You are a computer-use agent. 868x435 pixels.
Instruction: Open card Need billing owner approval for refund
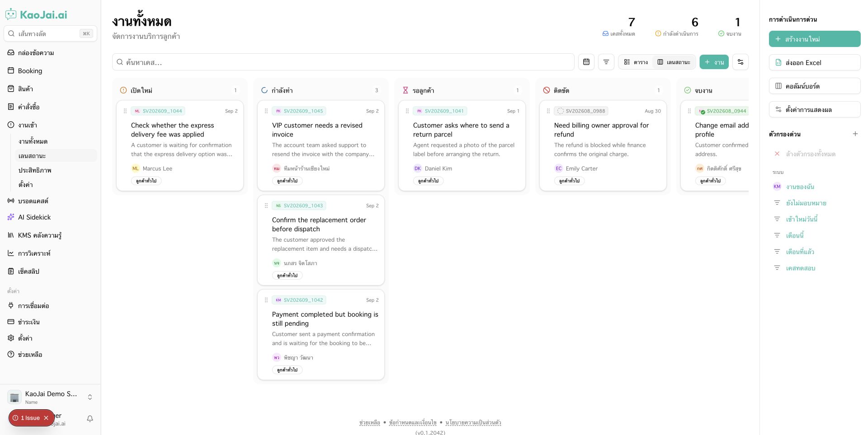[603, 145]
